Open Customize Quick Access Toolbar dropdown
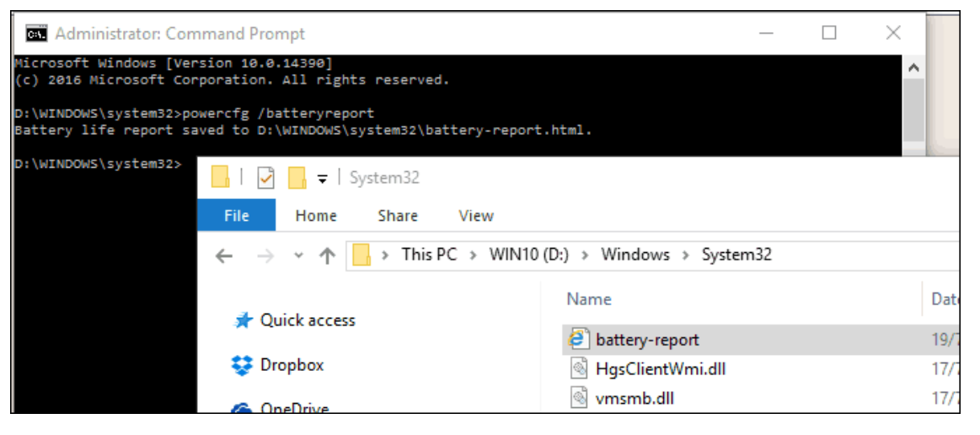This screenshot has width=980, height=435. [x=322, y=179]
